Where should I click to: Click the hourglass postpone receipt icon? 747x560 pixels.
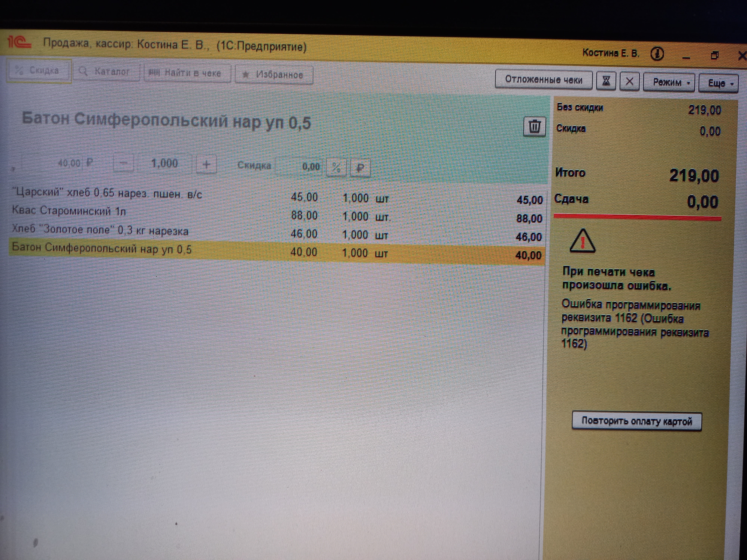606,81
